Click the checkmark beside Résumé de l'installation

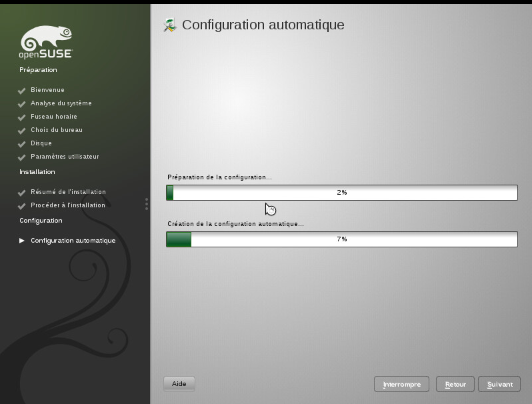click(21, 193)
